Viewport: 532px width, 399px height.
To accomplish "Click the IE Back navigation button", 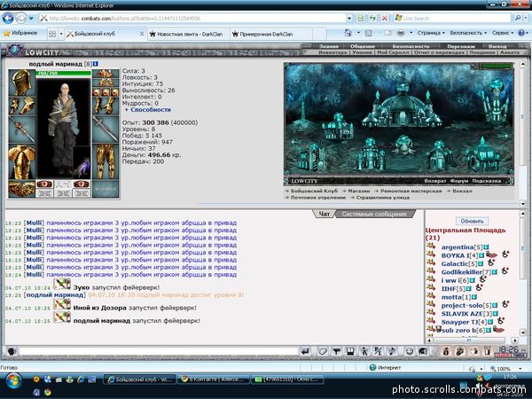I will (8, 18).
